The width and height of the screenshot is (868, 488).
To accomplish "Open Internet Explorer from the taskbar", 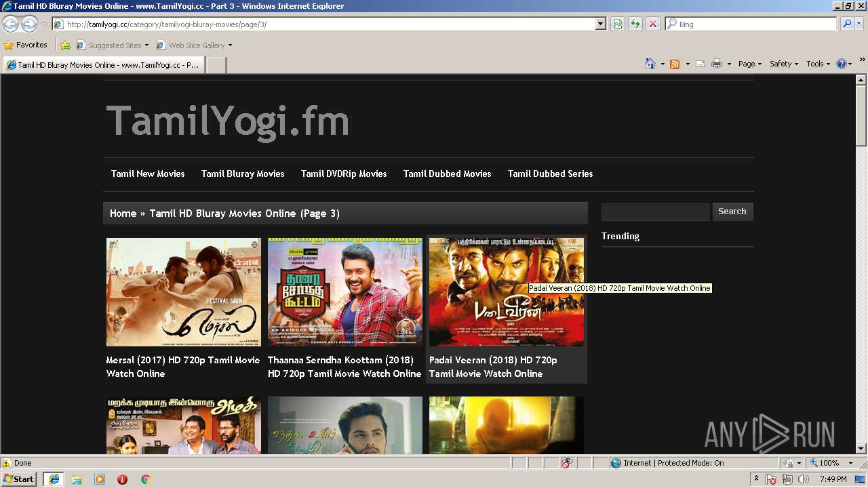I will [x=54, y=479].
